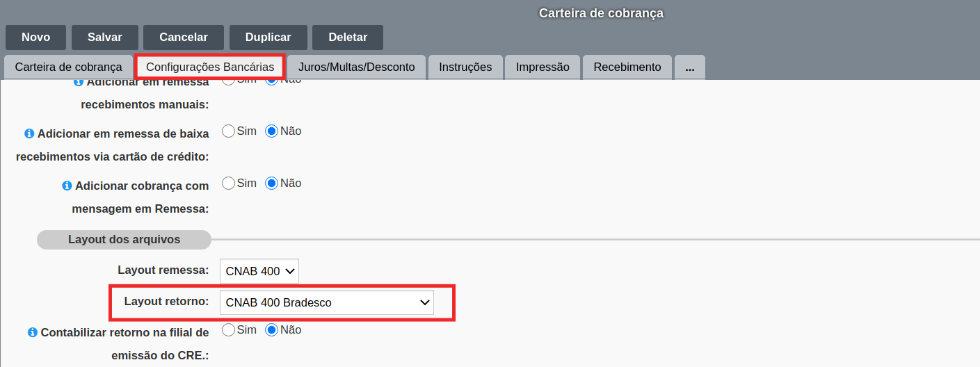Open the Layout retorno CNAB 400 Bradesco dropdown
The image size is (980, 367).
[327, 302]
